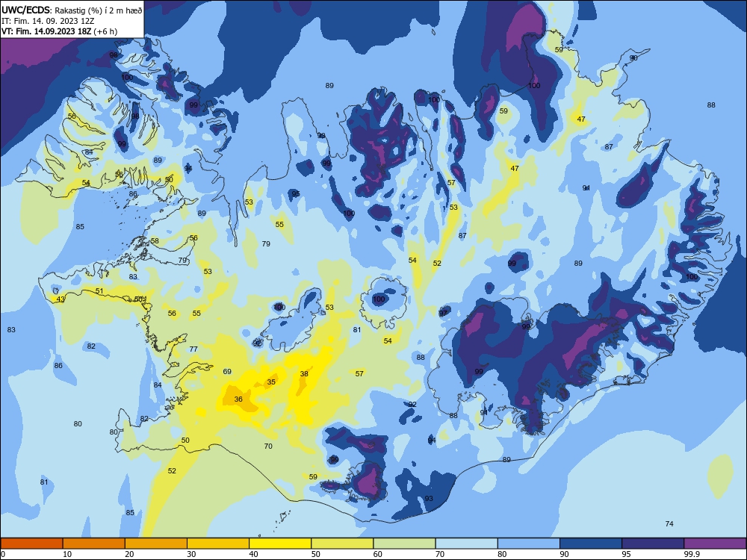
Task: Click the humidity value 36 on the map
Action: tap(238, 399)
